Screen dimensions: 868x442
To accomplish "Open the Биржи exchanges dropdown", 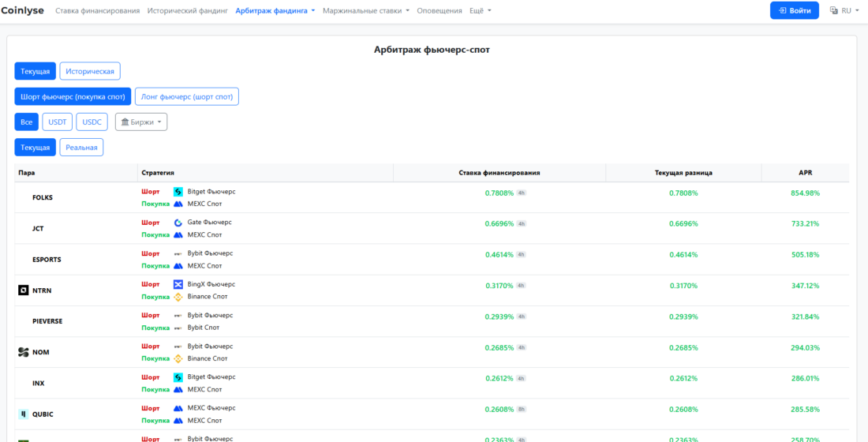I will tap(141, 122).
